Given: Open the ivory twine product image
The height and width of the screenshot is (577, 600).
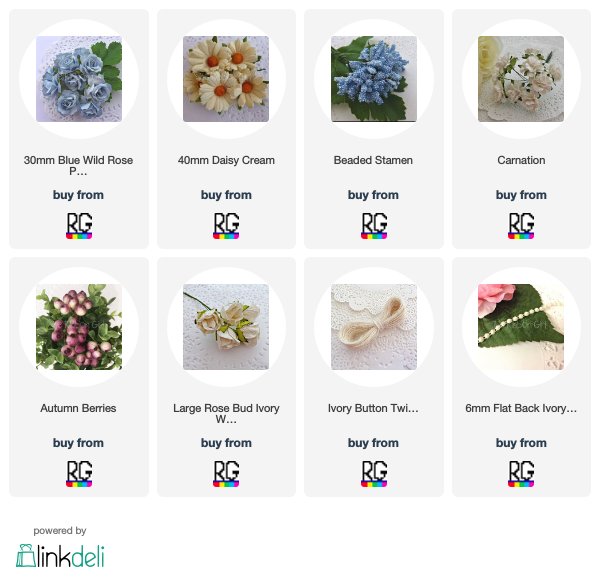Looking at the screenshot, I should coord(374,327).
